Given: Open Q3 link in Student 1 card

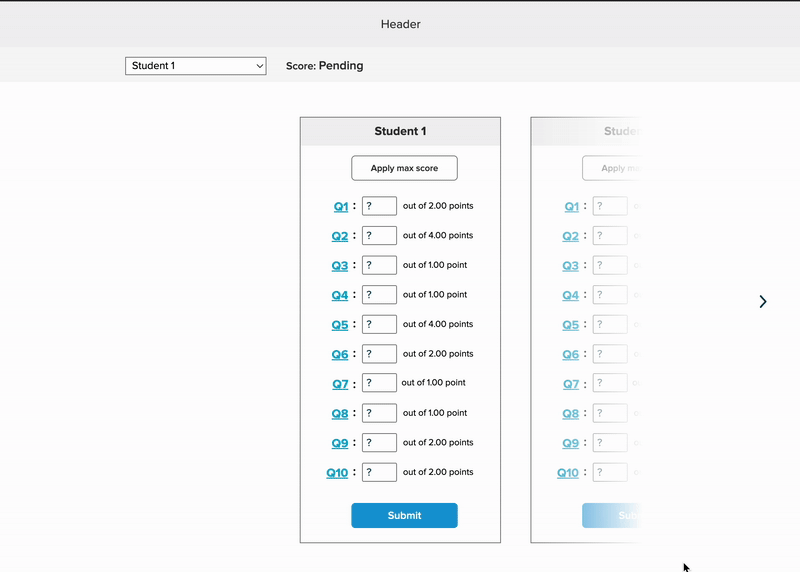Looking at the screenshot, I should (340, 266).
